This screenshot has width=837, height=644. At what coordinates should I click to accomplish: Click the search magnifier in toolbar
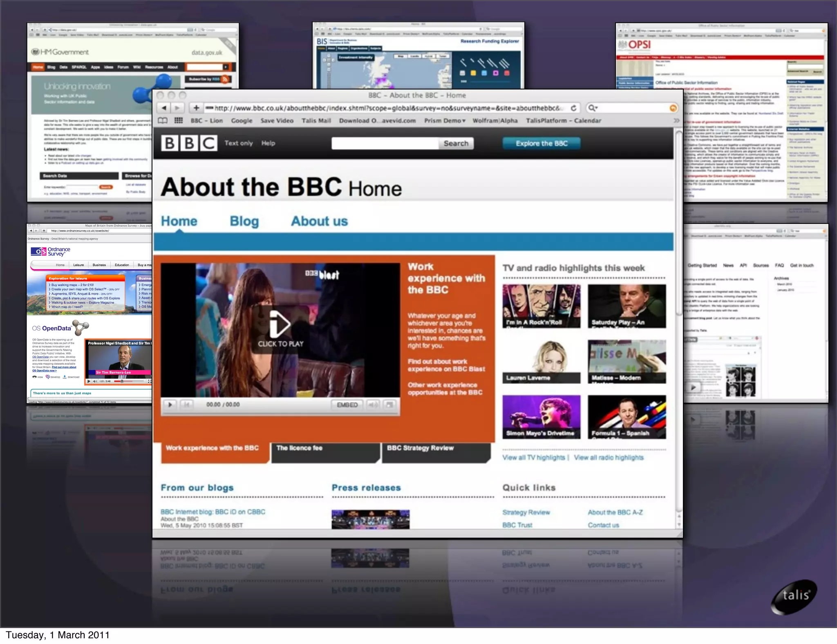tap(592, 108)
